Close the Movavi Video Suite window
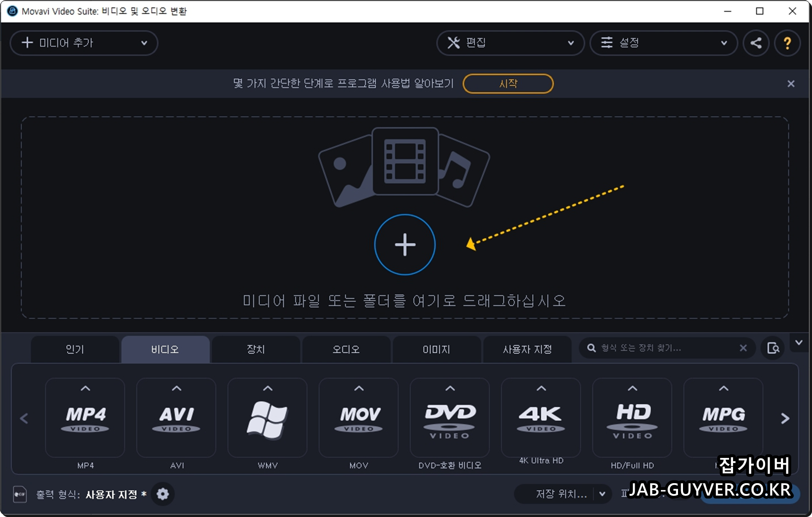 (x=792, y=11)
